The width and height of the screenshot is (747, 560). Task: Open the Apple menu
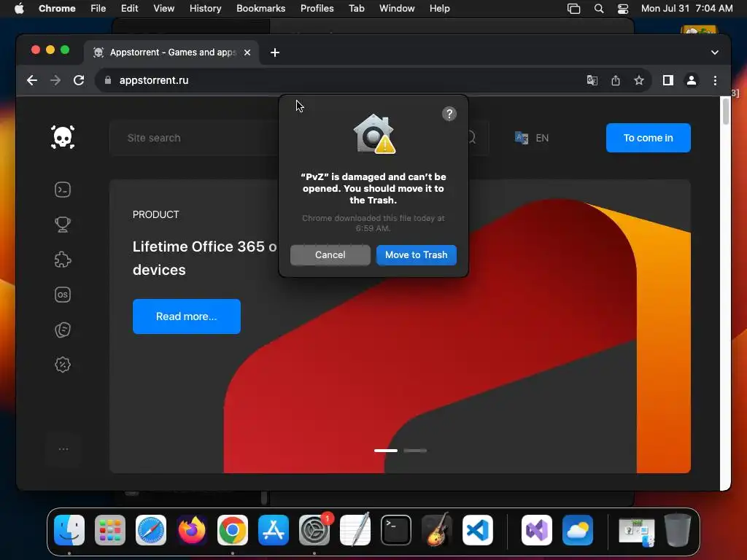click(19, 8)
